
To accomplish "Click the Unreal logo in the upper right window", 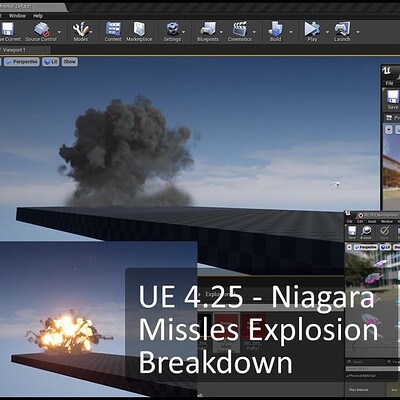I will (x=387, y=71).
